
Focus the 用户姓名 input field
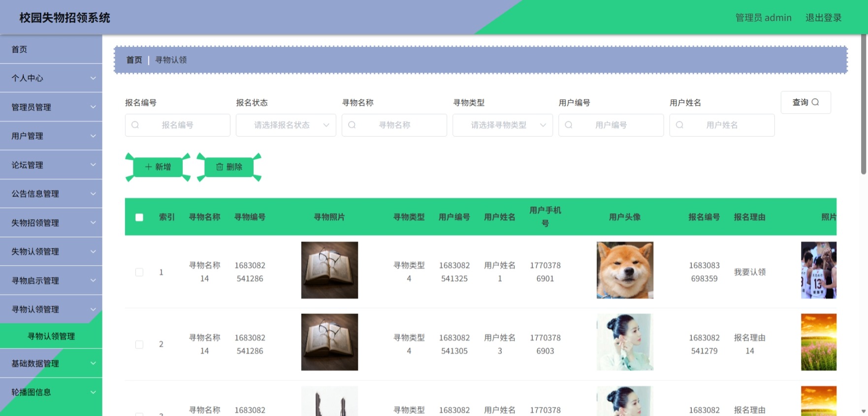tap(722, 125)
